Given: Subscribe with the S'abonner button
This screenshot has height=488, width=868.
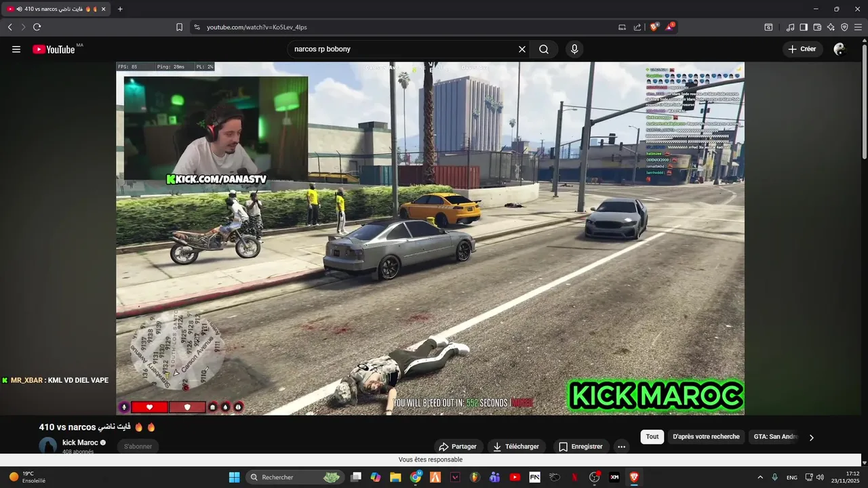Looking at the screenshot, I should click(x=138, y=447).
